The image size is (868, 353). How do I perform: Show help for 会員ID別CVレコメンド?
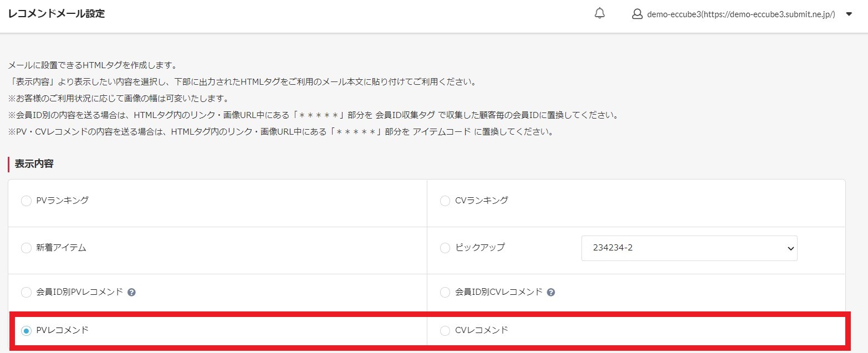click(x=550, y=292)
